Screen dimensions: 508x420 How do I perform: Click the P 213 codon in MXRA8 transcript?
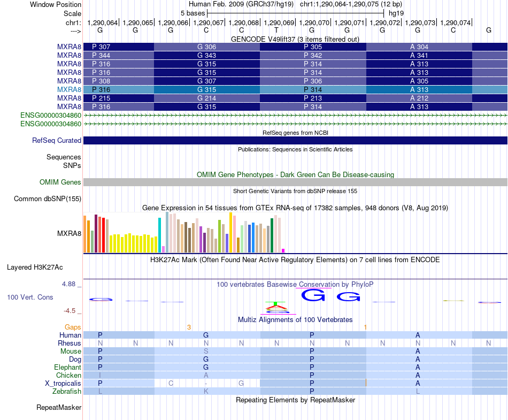[x=313, y=98]
